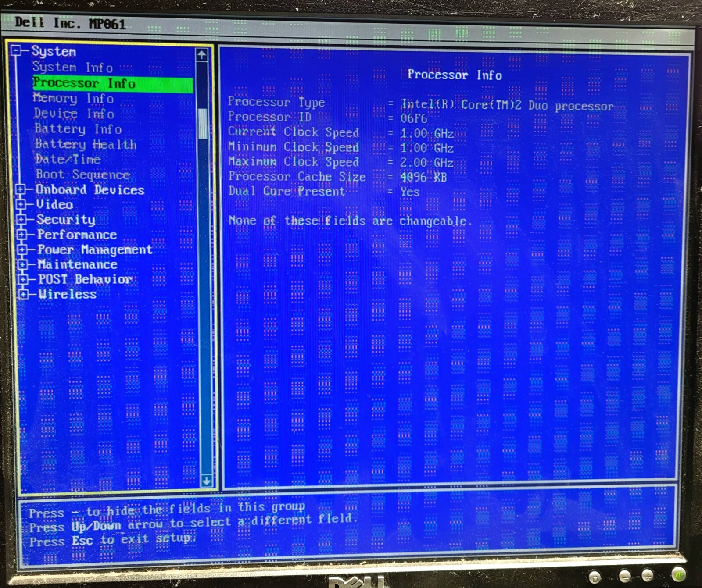Expand the Maintenance group
702x588 pixels.
[23, 264]
